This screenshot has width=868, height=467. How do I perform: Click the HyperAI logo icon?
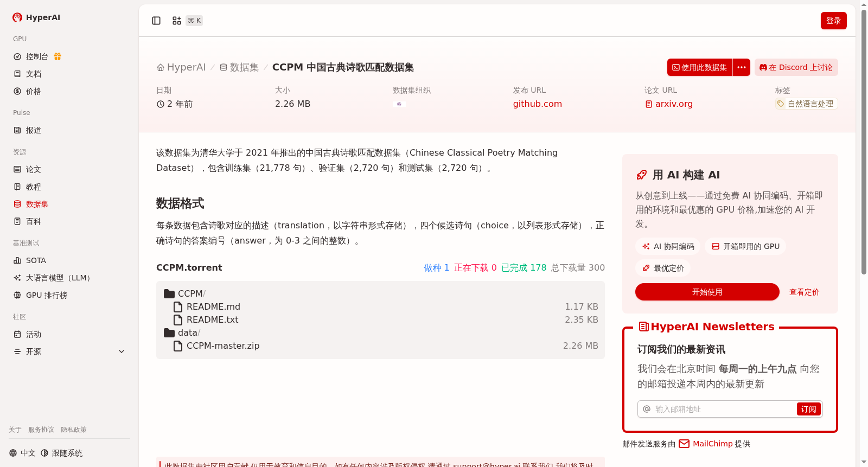[17, 17]
